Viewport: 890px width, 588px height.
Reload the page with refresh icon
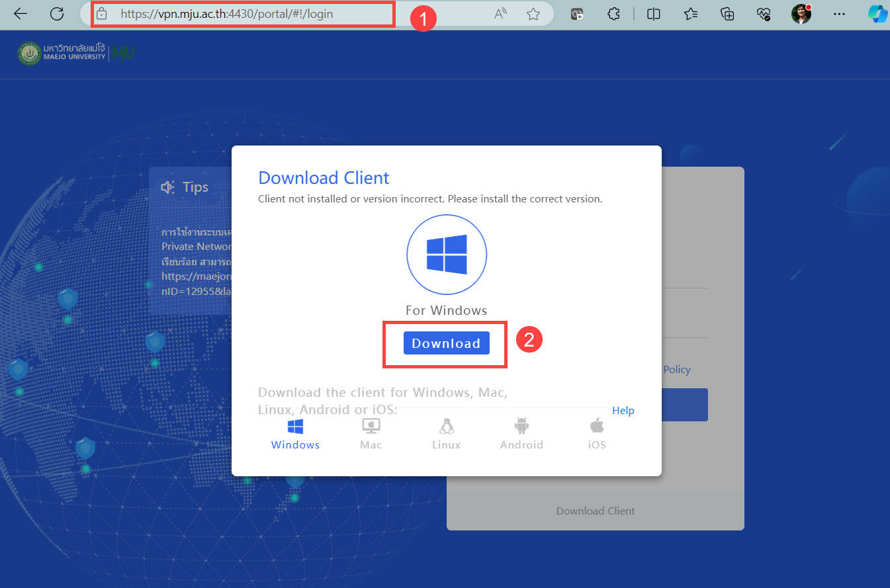(57, 14)
